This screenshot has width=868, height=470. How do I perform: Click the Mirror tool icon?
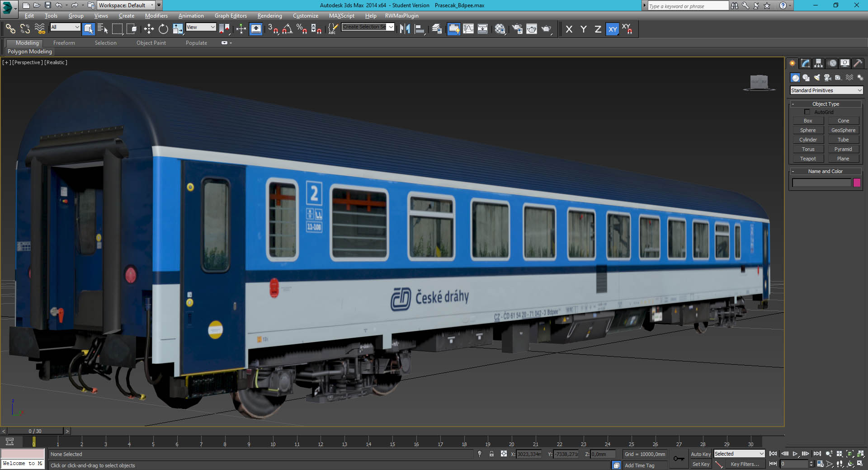click(x=405, y=29)
